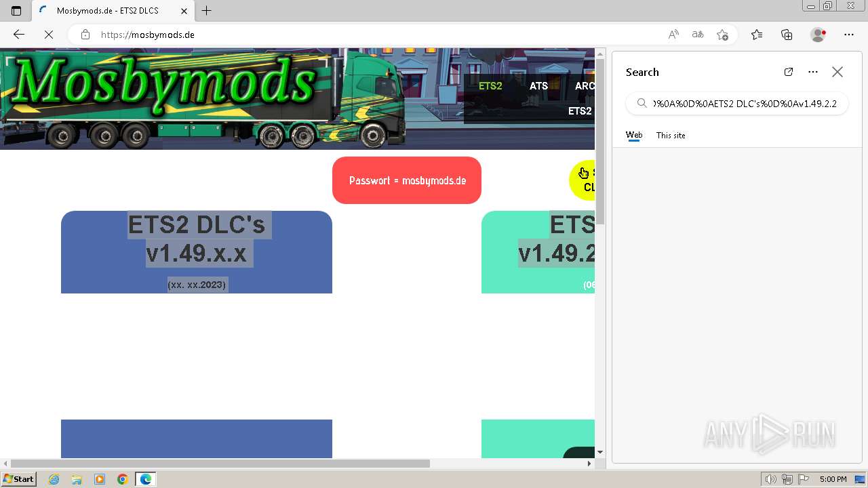Launch Internet Explorer from taskbar
This screenshot has width=868, height=488.
coord(54,479)
